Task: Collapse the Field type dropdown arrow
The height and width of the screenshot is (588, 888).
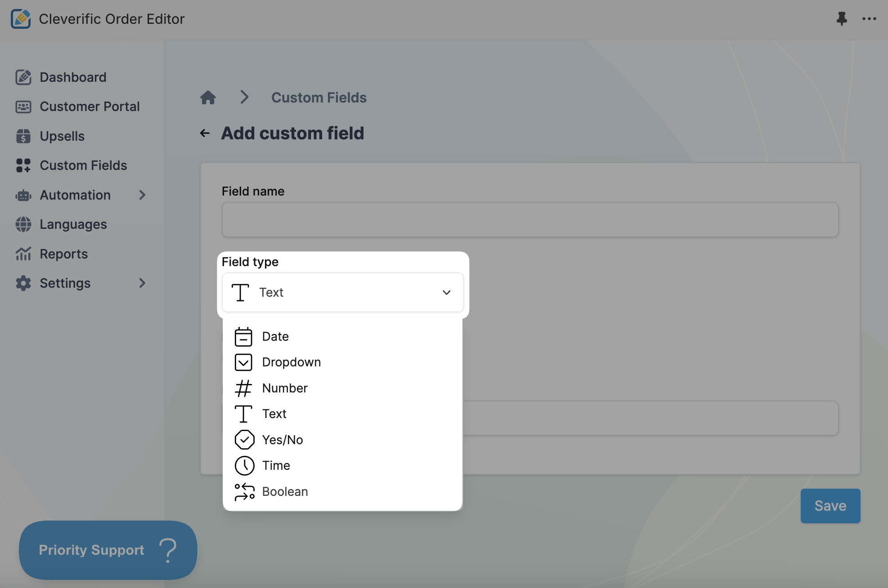Action: [x=446, y=293]
